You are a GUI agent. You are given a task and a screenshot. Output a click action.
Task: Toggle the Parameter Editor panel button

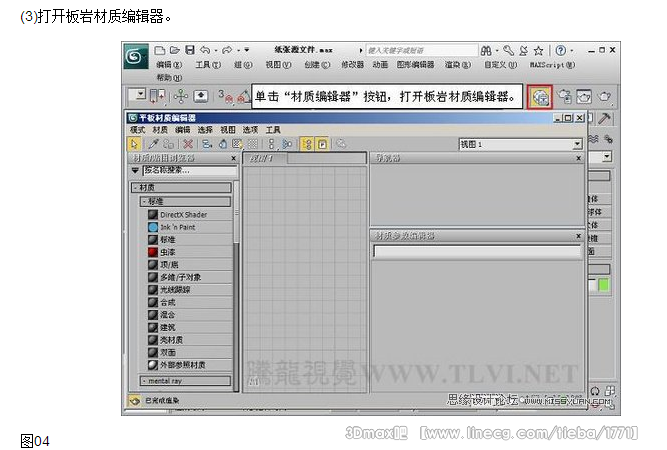tap(322, 144)
